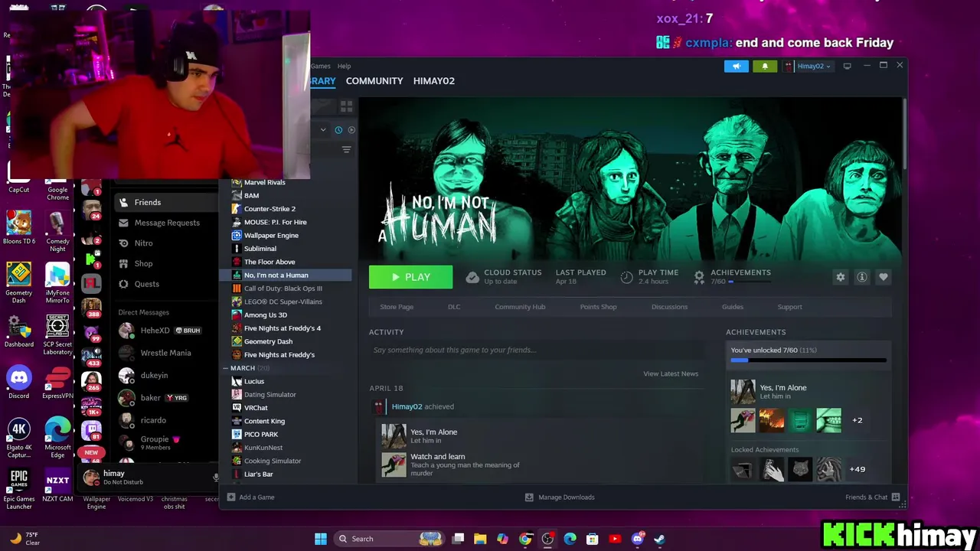This screenshot has height=551, width=980.
Task: Open game Support link
Action: (x=789, y=307)
